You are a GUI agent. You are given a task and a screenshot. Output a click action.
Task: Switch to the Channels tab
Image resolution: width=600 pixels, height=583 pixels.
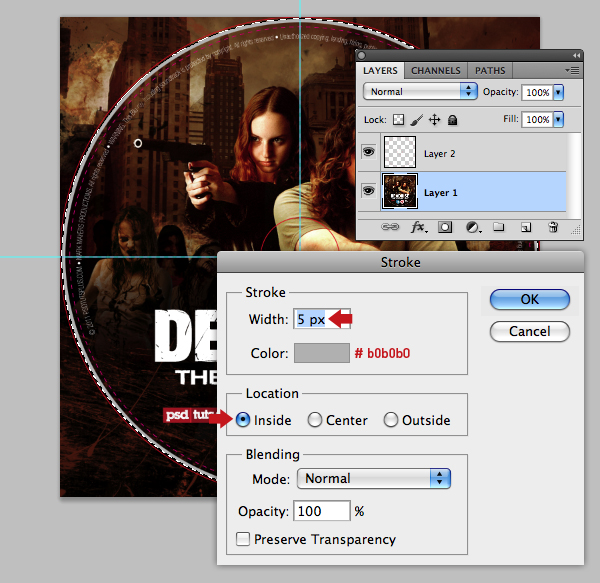click(435, 71)
